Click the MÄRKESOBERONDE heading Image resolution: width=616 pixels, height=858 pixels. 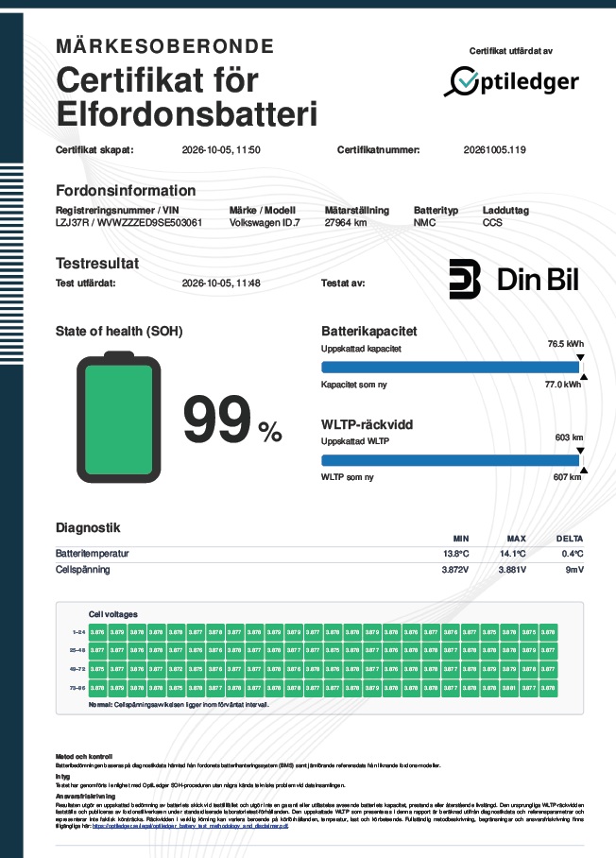pyautogui.click(x=164, y=46)
